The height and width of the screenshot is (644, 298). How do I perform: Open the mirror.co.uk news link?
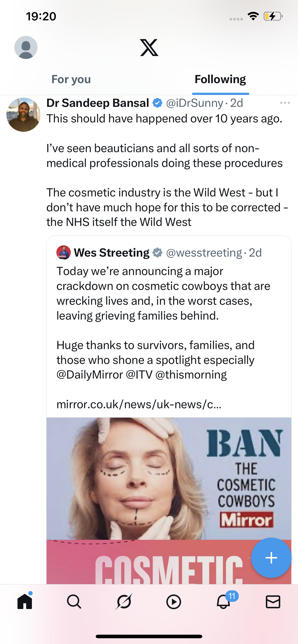coord(139,404)
